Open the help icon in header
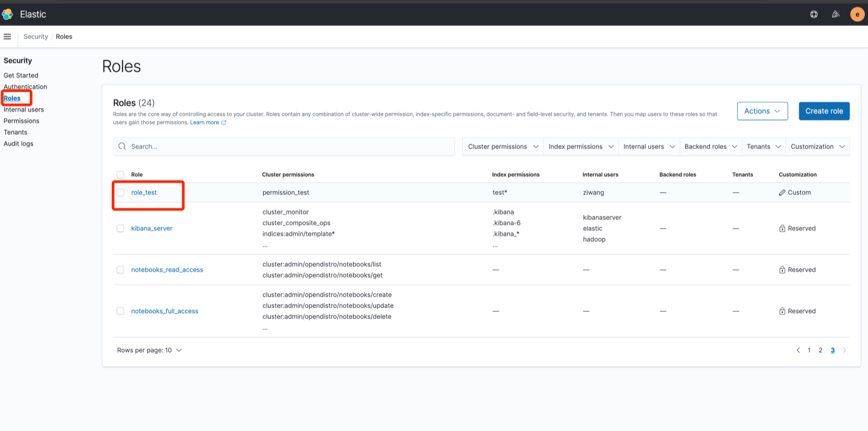 coord(814,14)
